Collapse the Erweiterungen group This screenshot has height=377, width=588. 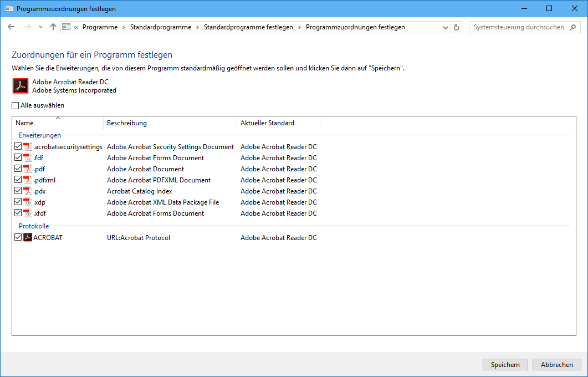click(40, 135)
